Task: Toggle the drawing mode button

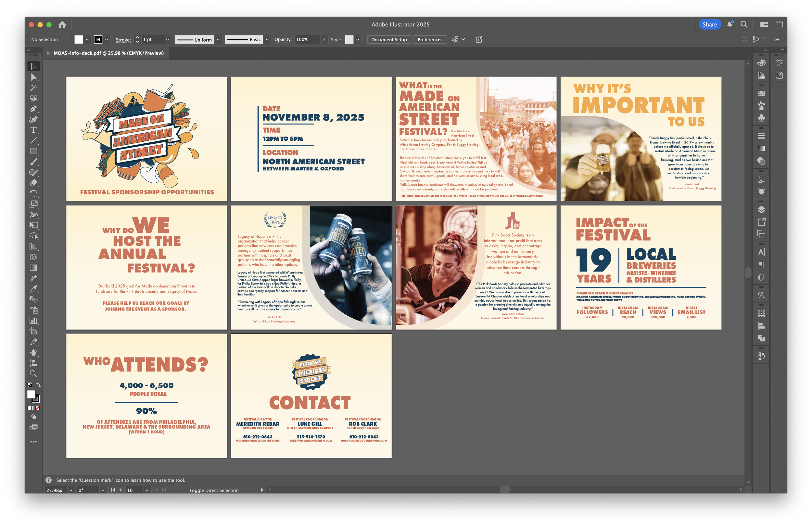Action: pos(33,417)
